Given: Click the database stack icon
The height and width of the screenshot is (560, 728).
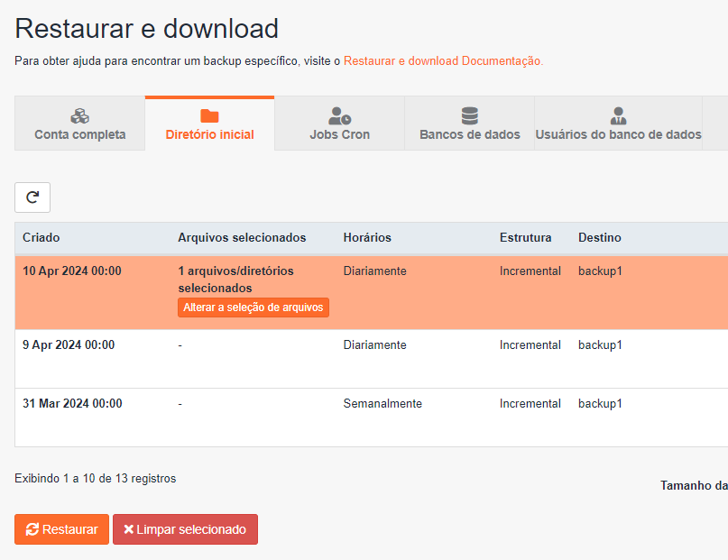Looking at the screenshot, I should tap(469, 116).
